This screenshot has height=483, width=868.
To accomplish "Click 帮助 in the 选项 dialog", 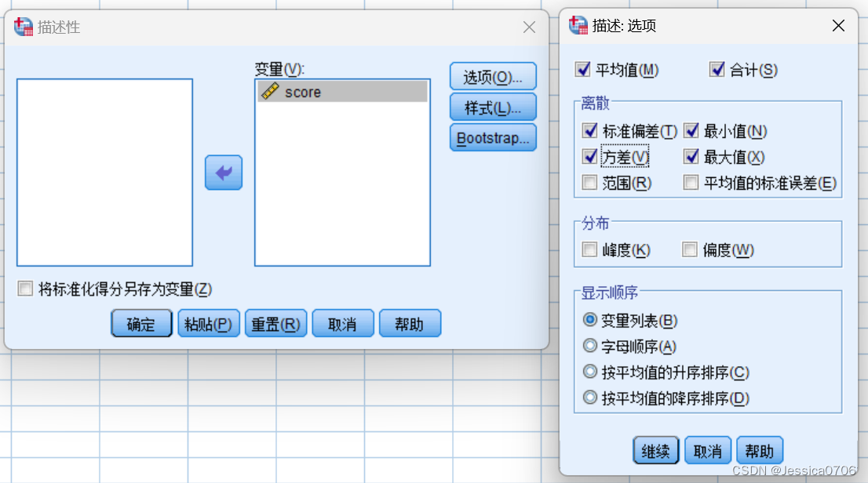I will [760, 450].
